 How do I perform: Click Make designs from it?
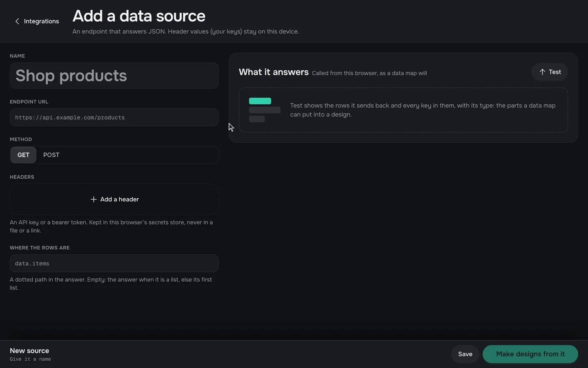pyautogui.click(x=530, y=354)
